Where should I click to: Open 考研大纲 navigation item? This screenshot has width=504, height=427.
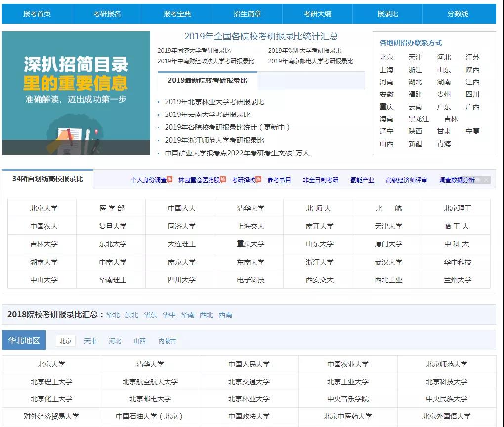[317, 14]
